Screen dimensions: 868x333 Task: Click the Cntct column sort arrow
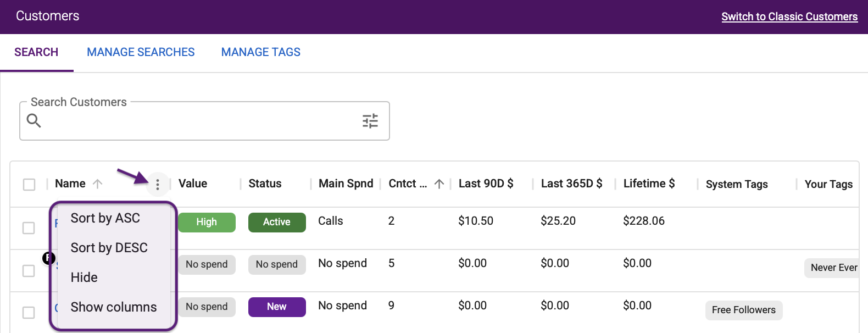coord(439,184)
